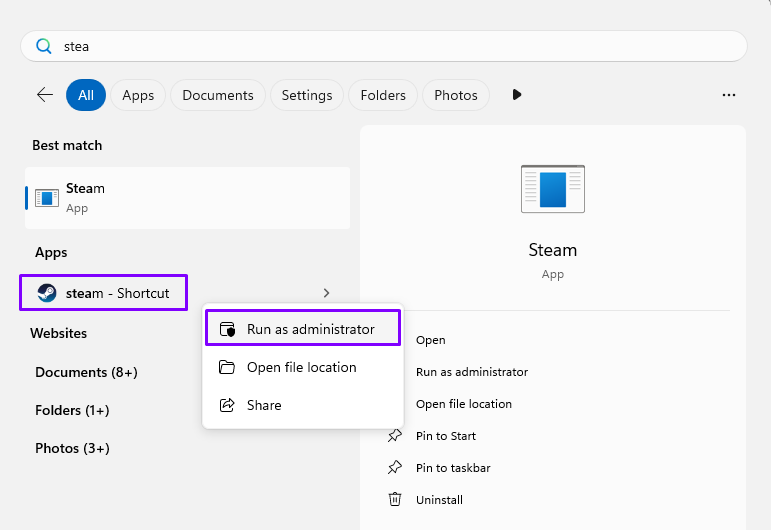Open the three-dots more options menu
This screenshot has height=530, width=771.
tap(728, 95)
